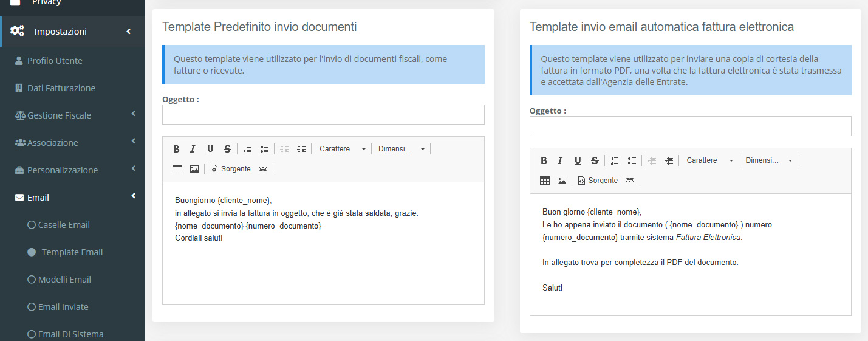The image size is (868, 341).
Task: Toggle Bold in the left template editor
Action: click(x=176, y=149)
